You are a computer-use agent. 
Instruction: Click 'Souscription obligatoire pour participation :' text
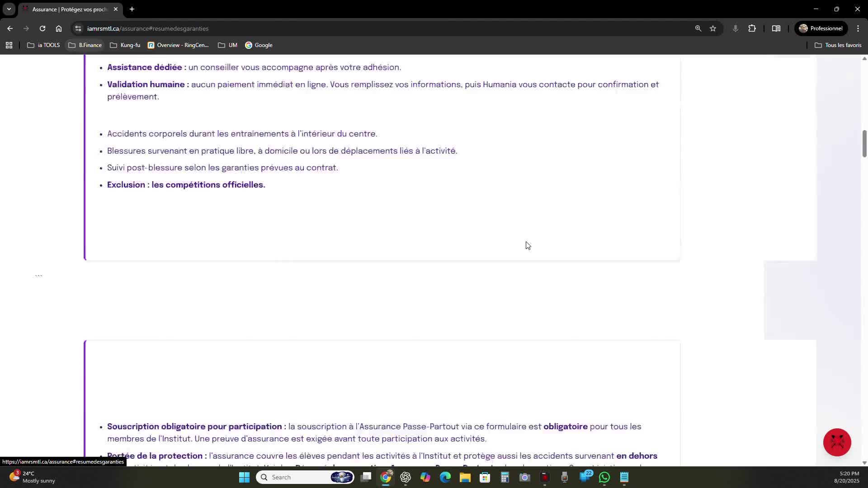click(x=197, y=427)
